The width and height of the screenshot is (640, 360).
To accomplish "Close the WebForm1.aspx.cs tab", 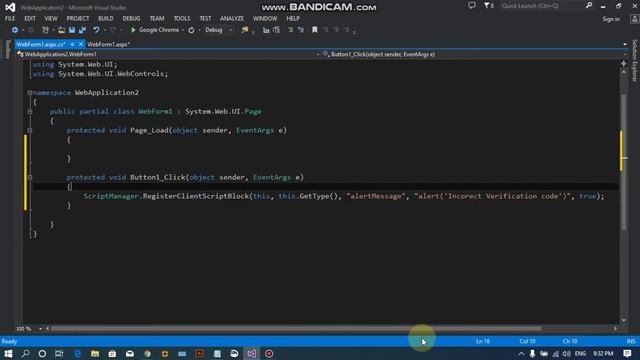I will (x=80, y=44).
